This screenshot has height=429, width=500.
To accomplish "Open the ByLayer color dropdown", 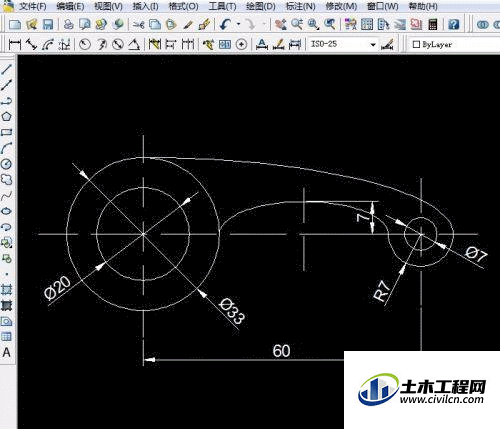I will click(x=455, y=44).
